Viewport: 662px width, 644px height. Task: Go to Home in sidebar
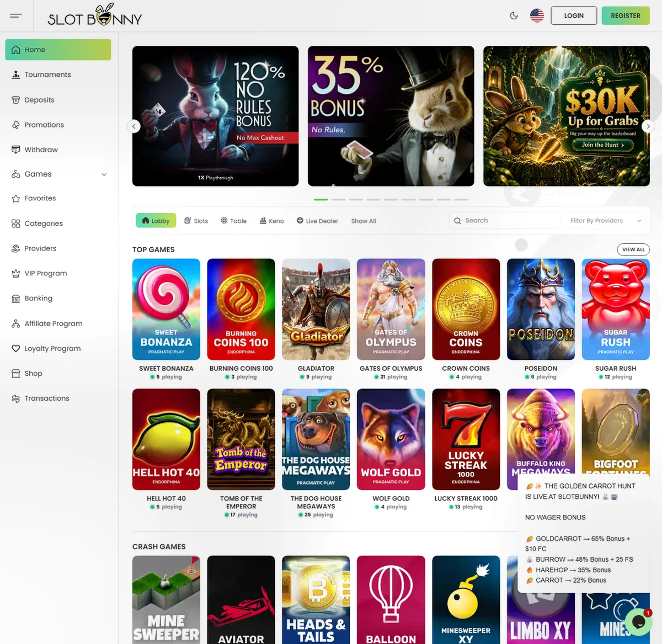(58, 50)
